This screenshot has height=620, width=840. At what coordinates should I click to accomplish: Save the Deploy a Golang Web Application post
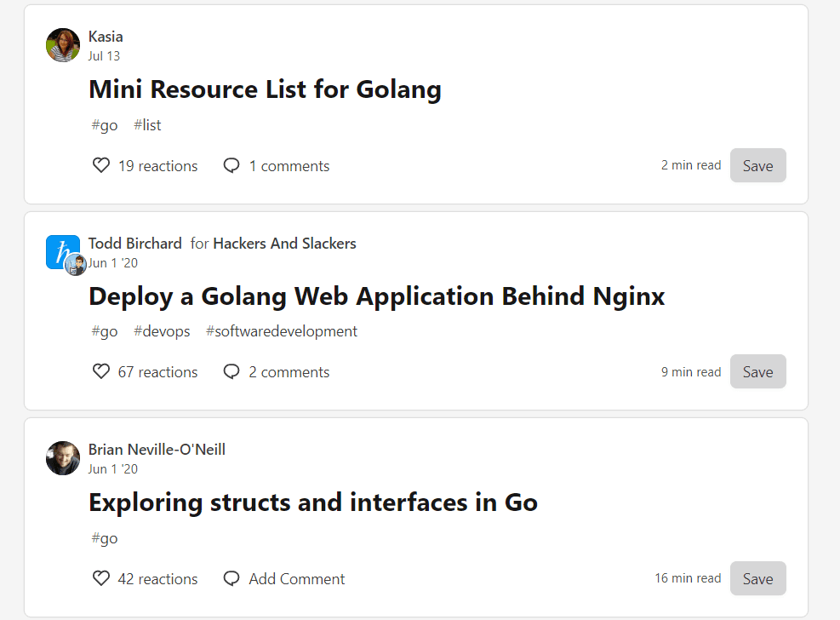click(757, 371)
